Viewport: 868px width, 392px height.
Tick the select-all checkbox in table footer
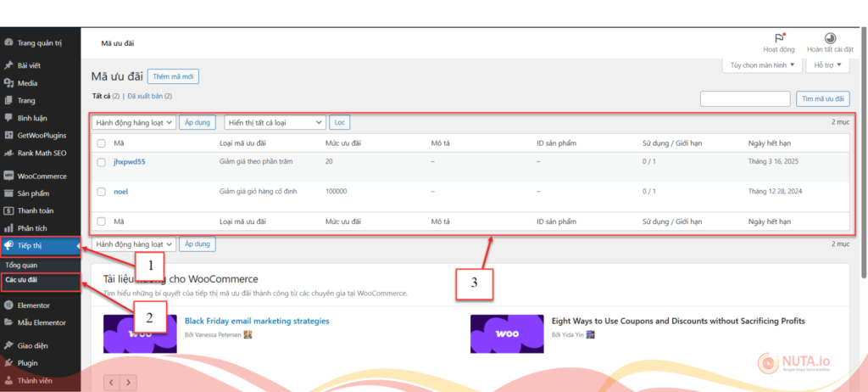coord(102,221)
